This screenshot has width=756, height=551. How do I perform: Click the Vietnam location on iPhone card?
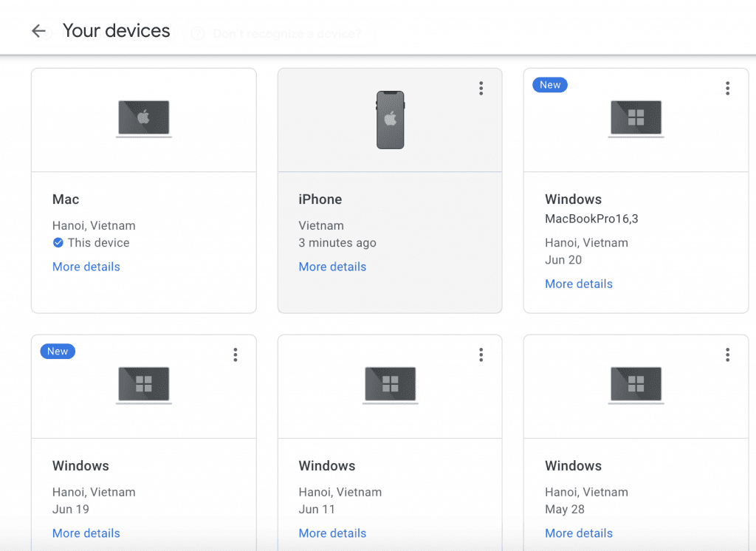(321, 226)
